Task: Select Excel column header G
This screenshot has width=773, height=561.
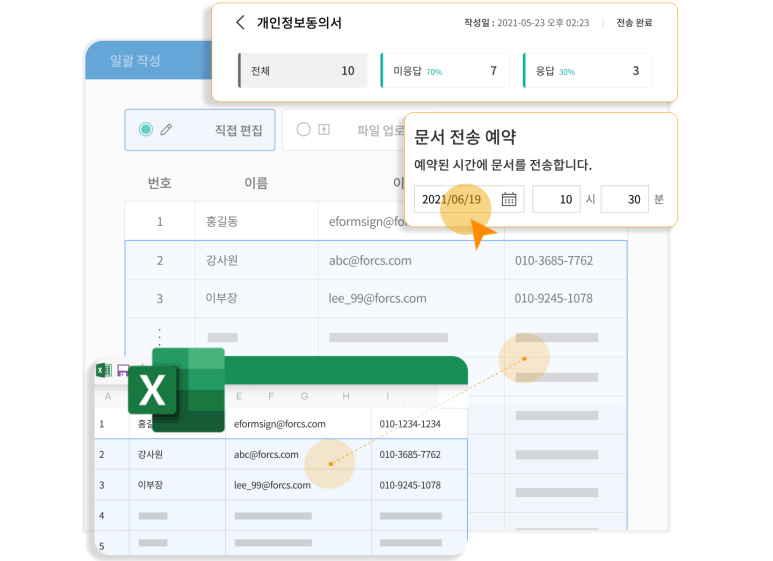Action: [305, 396]
